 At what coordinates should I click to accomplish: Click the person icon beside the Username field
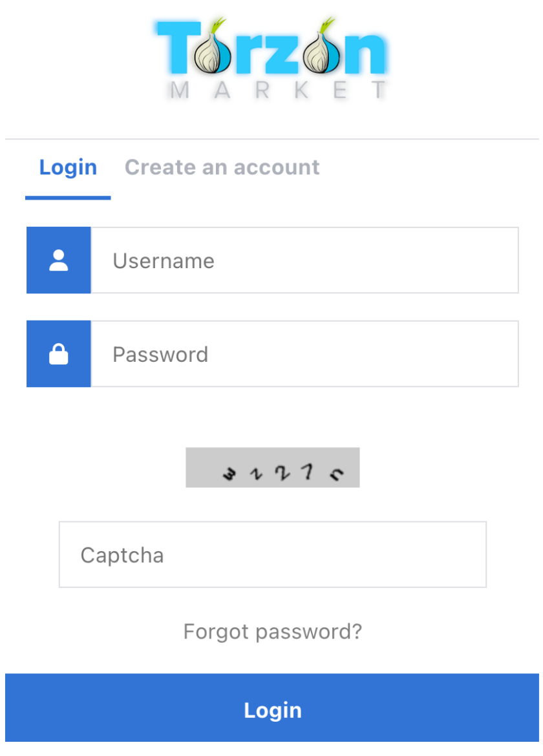click(58, 260)
